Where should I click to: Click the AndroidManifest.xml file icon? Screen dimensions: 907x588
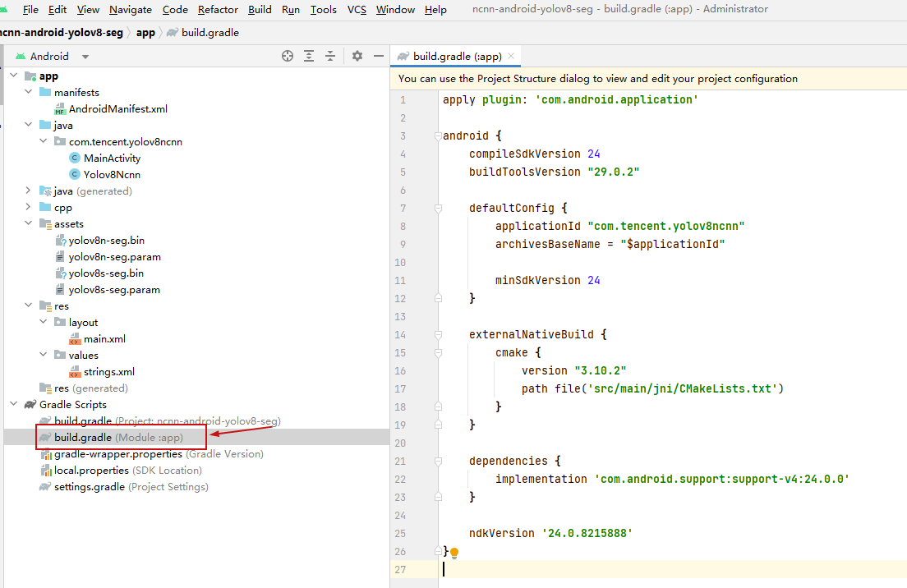point(60,108)
